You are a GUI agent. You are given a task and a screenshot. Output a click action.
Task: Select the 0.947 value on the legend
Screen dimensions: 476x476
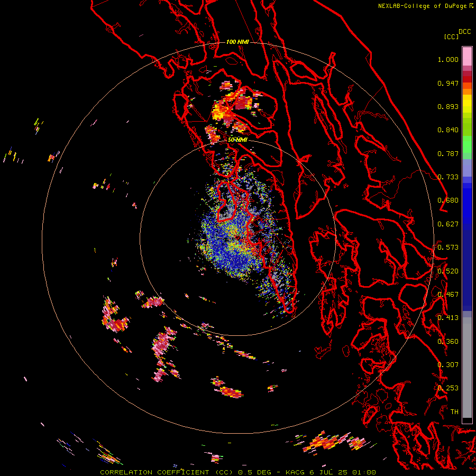tap(448, 83)
